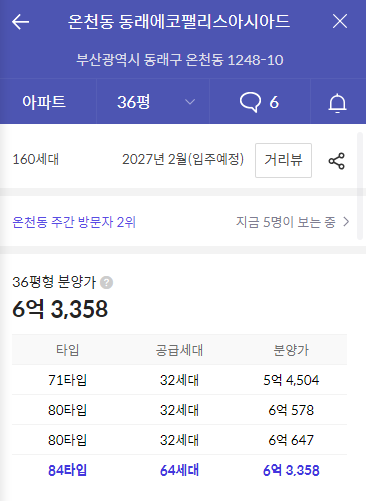The image size is (366, 501).
Task: Open the 거리뷰 street view button
Action: (283, 160)
